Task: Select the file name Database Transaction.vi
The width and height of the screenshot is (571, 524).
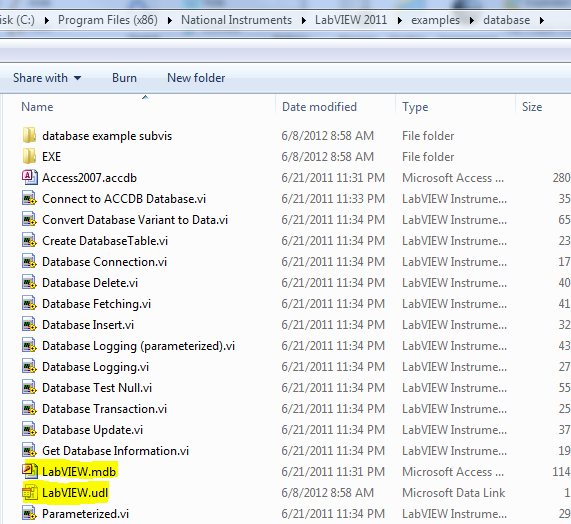Action: 105,409
